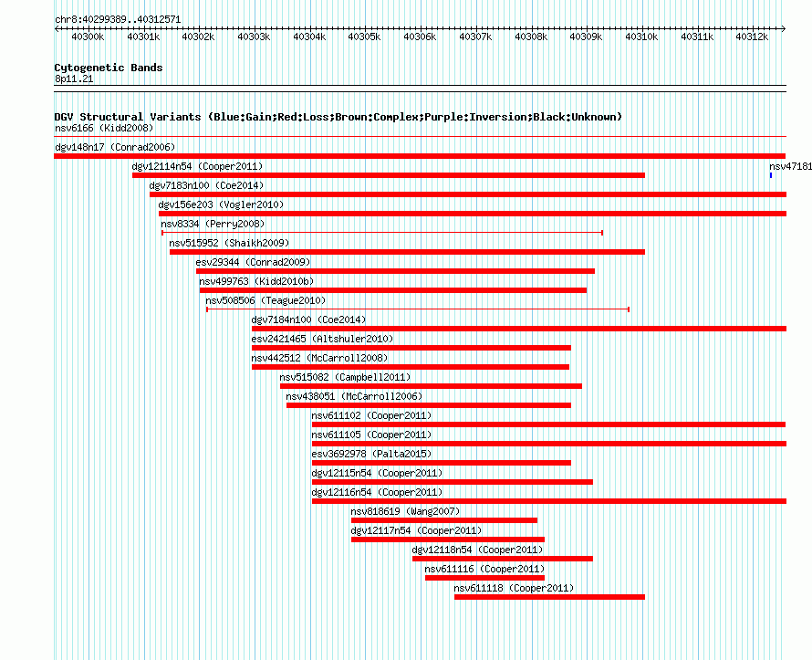Select nsv8334 (Perry2008) variant label
Screen dimensions: 812x660
tap(213, 224)
